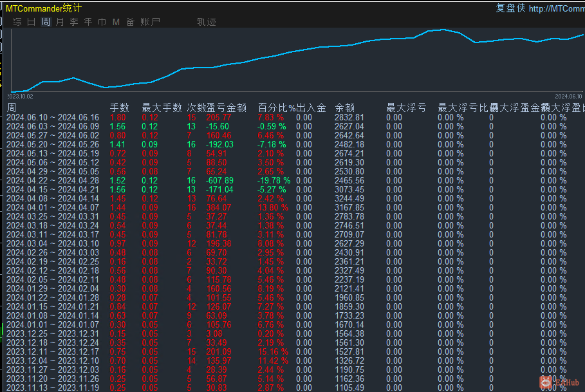Click the balance value 2832.81
This screenshot has width=585, height=392.
coord(349,118)
